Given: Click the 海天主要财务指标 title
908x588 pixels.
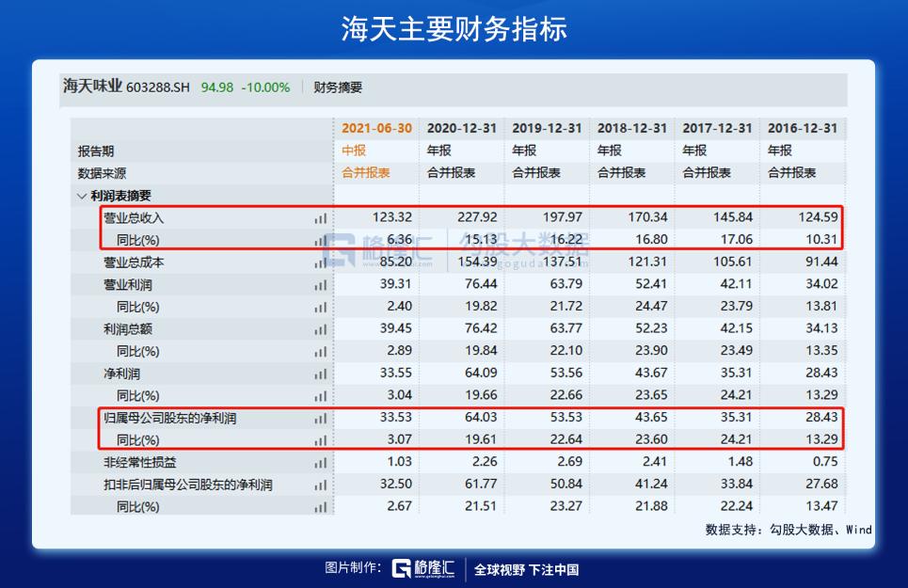Looking at the screenshot, I should coord(454,29).
